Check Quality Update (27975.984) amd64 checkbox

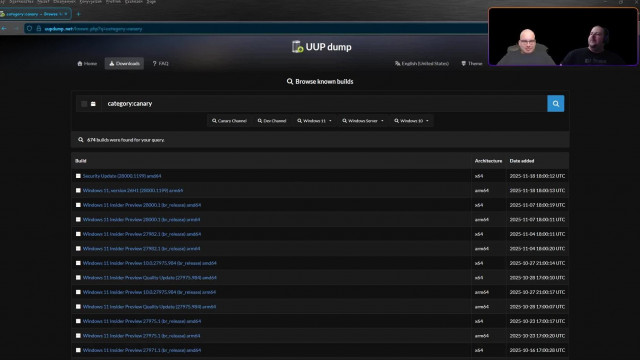coord(78,278)
